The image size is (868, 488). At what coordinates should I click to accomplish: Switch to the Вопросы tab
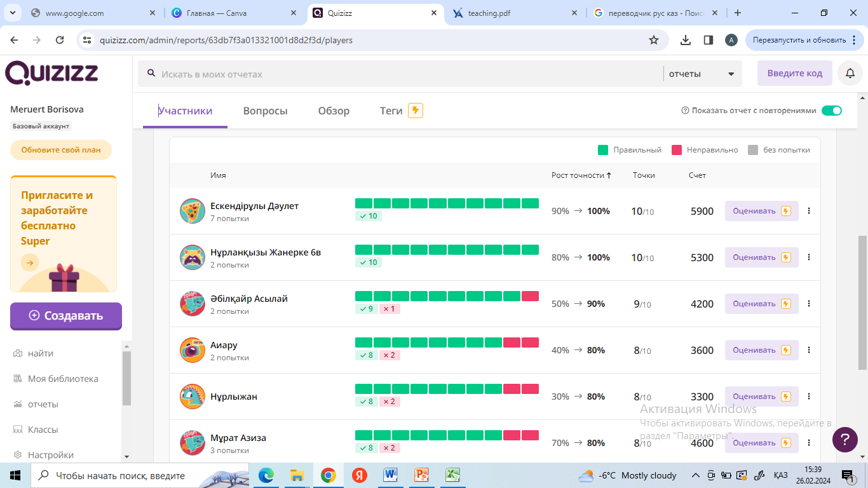[265, 111]
